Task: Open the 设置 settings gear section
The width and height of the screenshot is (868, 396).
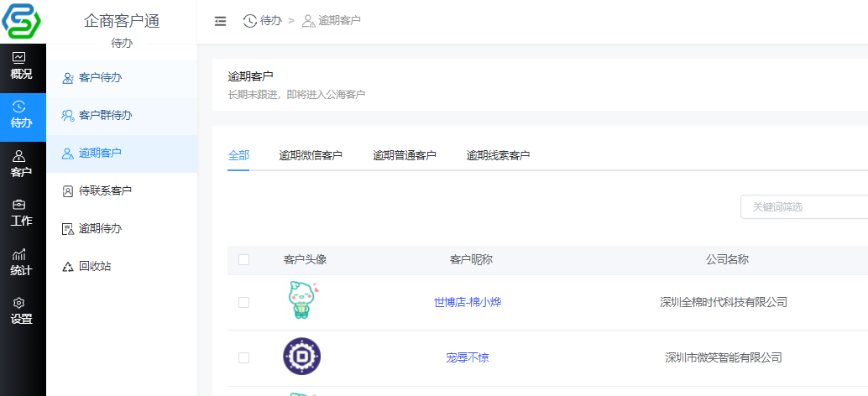Action: [22, 310]
